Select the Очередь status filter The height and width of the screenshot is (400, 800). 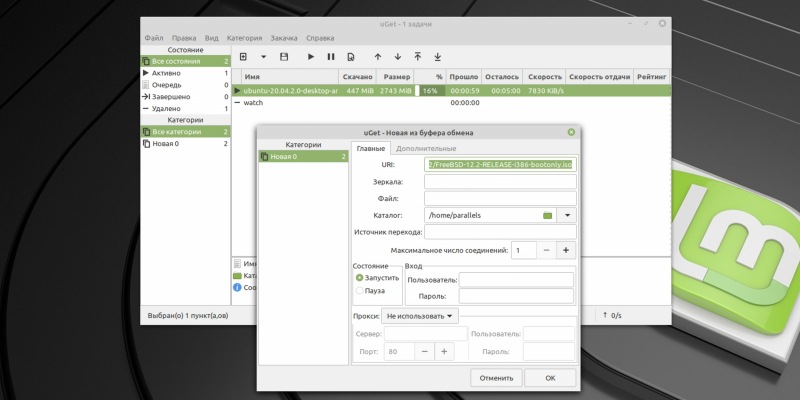pyautogui.click(x=186, y=85)
